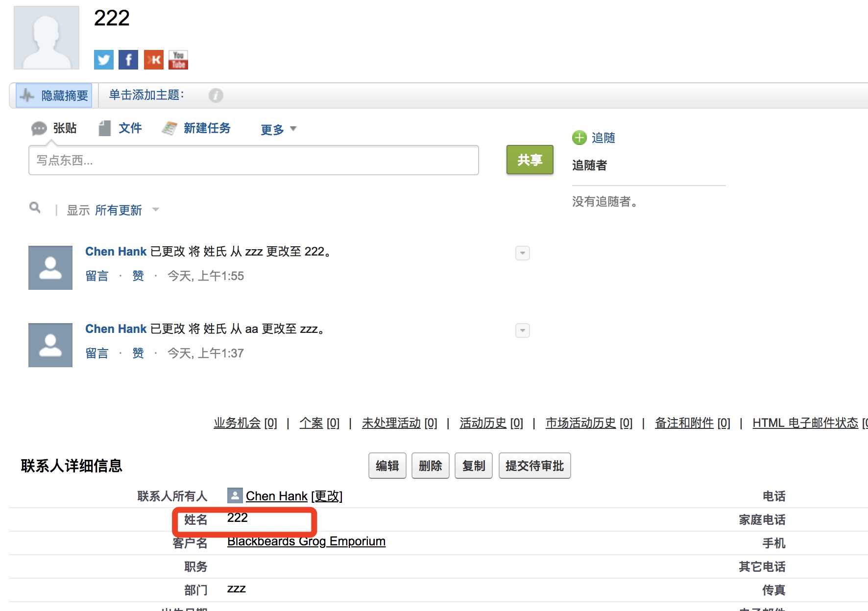Open owner Chen Hank link
868x611 pixels.
[x=277, y=496]
